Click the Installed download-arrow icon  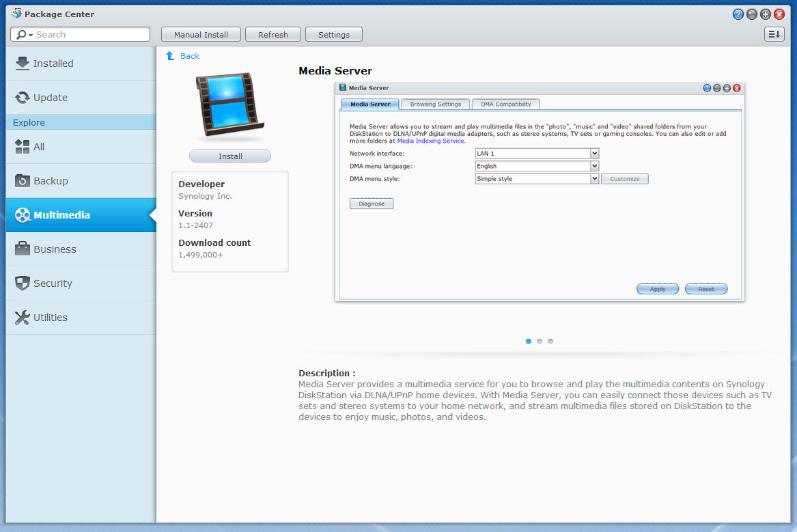23,64
